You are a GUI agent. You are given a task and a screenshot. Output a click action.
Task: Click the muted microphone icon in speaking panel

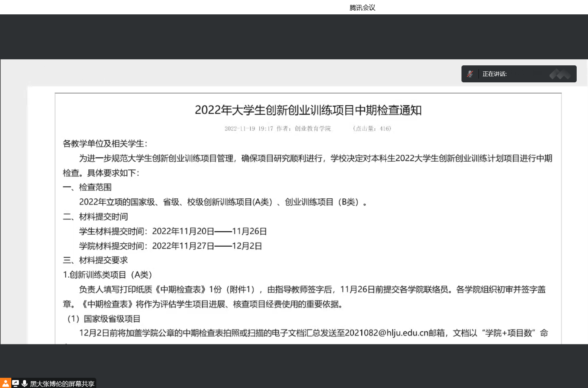(470, 74)
